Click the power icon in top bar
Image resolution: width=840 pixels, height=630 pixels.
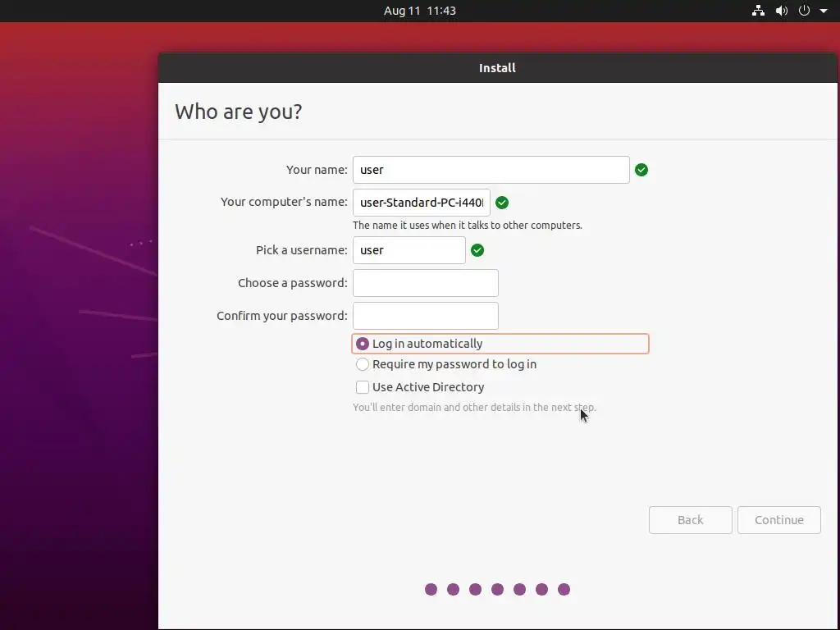coord(804,11)
